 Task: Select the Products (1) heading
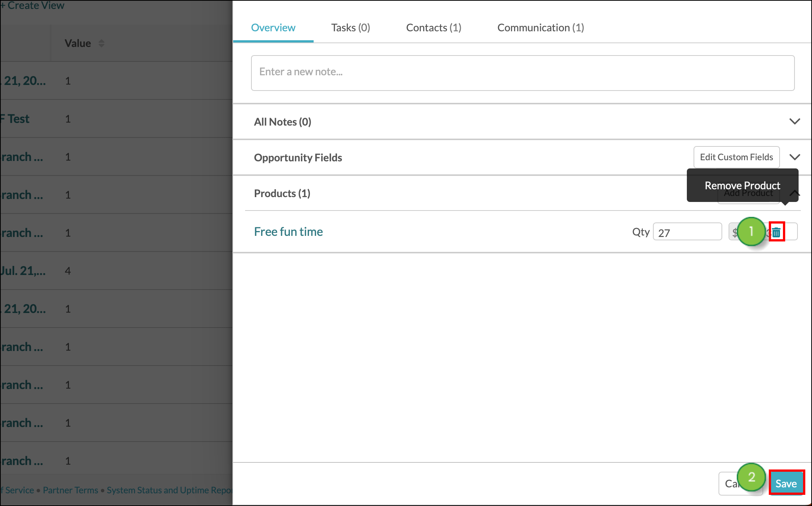pyautogui.click(x=282, y=193)
